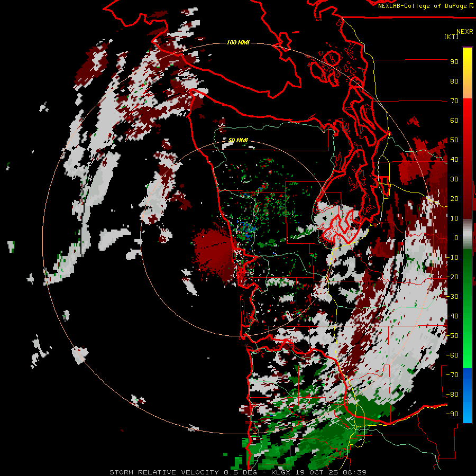Click the 100 NMI range ring label
Screen dimensions: 476x476
coord(238,42)
